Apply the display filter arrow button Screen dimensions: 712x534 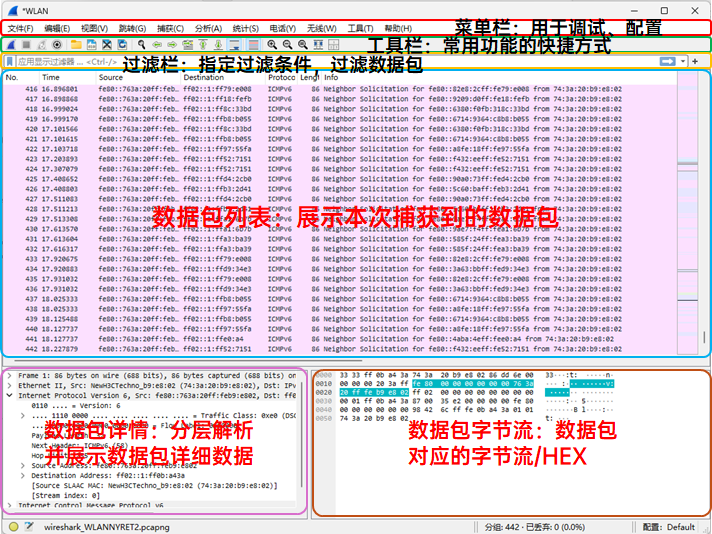pos(667,61)
